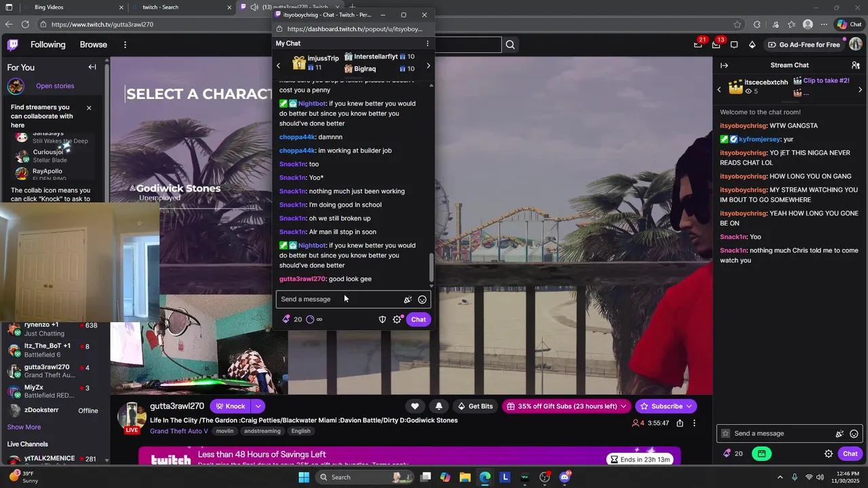The width and height of the screenshot is (868, 488).
Task: Click the heart follow button under stream
Action: 415,406
